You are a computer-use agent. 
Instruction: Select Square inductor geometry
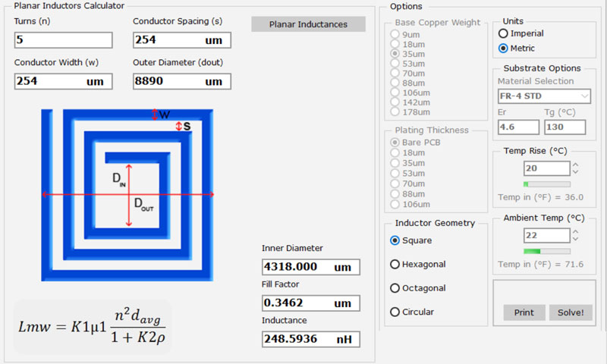tap(395, 240)
